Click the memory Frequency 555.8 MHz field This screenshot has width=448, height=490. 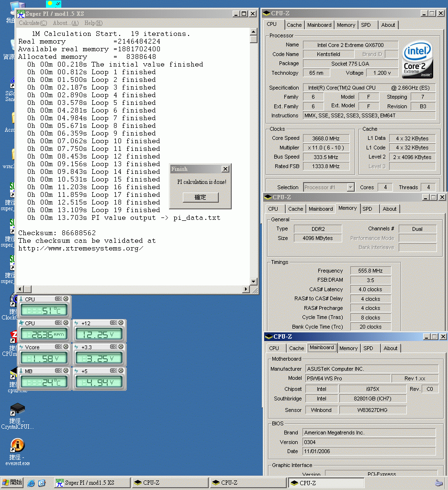click(370, 271)
